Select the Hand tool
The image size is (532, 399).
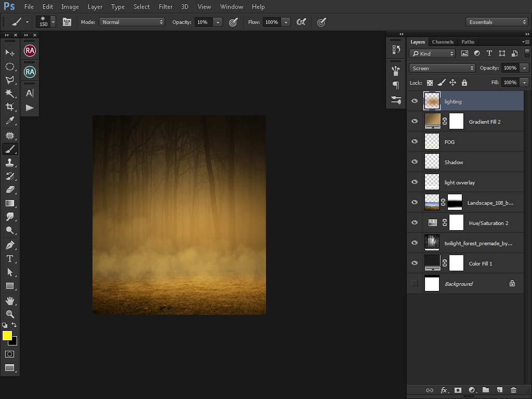coord(9,301)
